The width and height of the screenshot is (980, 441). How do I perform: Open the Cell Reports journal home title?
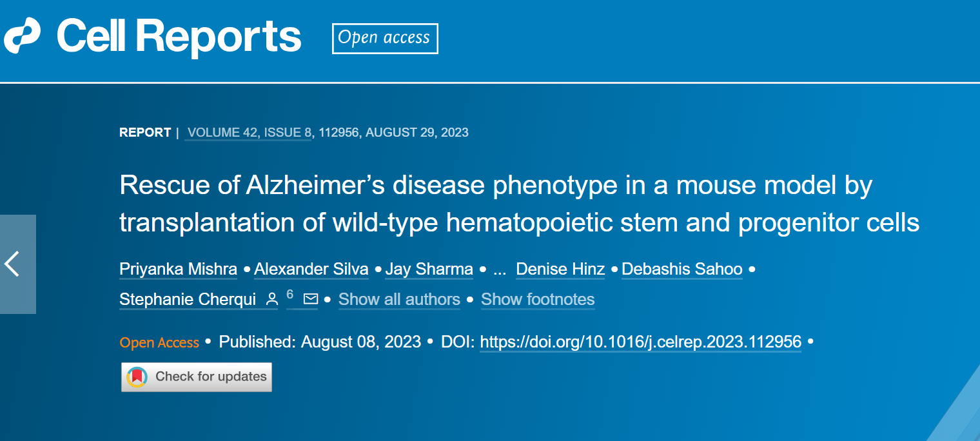coord(179,37)
